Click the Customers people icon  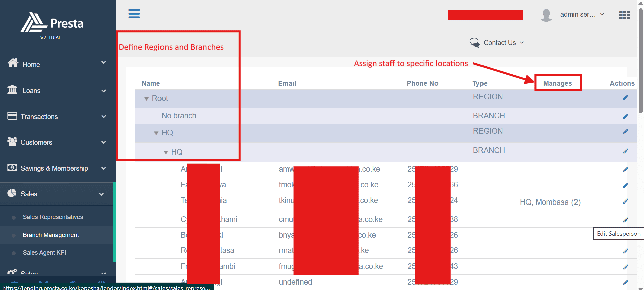tap(12, 141)
